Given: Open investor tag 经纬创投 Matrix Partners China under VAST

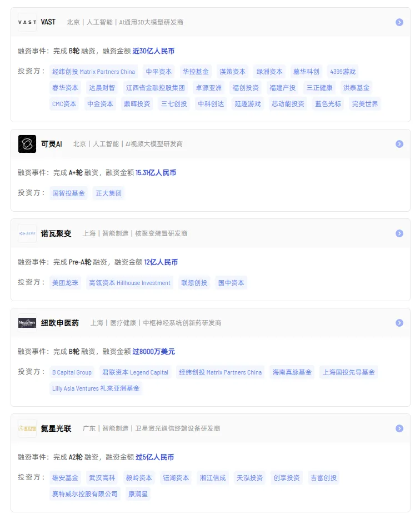Looking at the screenshot, I should [94, 72].
